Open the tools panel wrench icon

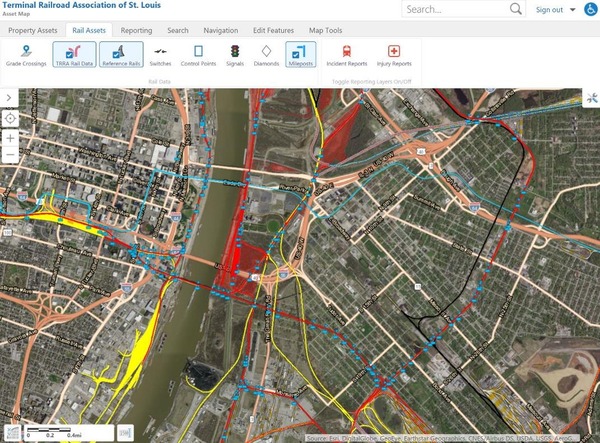591,98
